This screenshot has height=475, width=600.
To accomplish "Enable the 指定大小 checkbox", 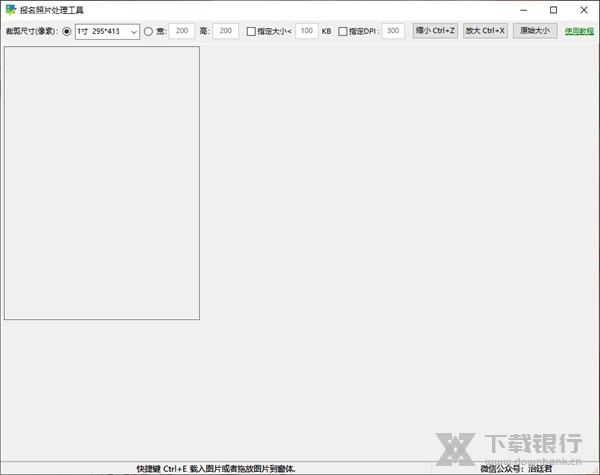I will (x=252, y=31).
